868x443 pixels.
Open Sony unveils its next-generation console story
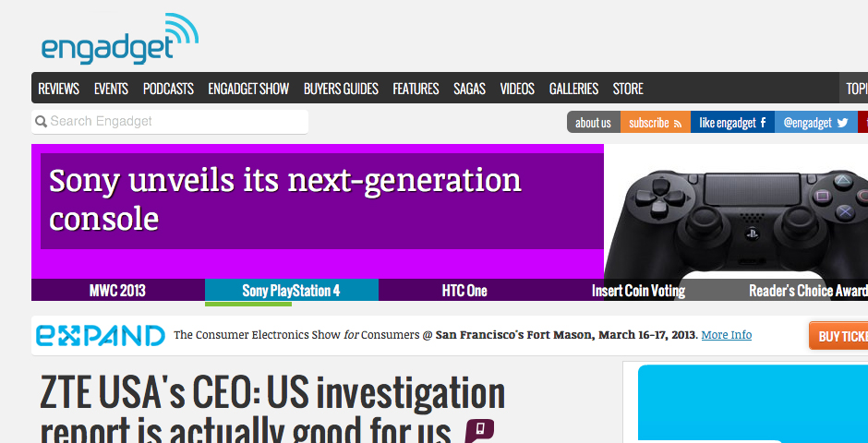[285, 199]
